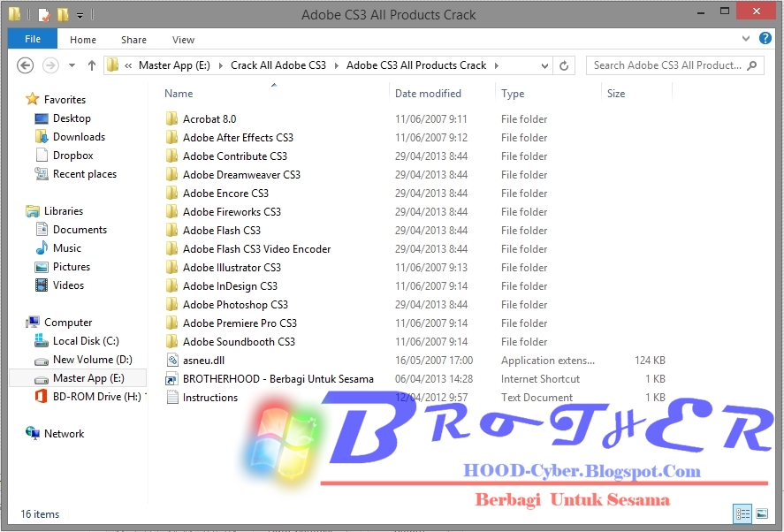This screenshot has height=532, width=784.
Task: Switch to the Home ribbon tab
Action: (83, 40)
